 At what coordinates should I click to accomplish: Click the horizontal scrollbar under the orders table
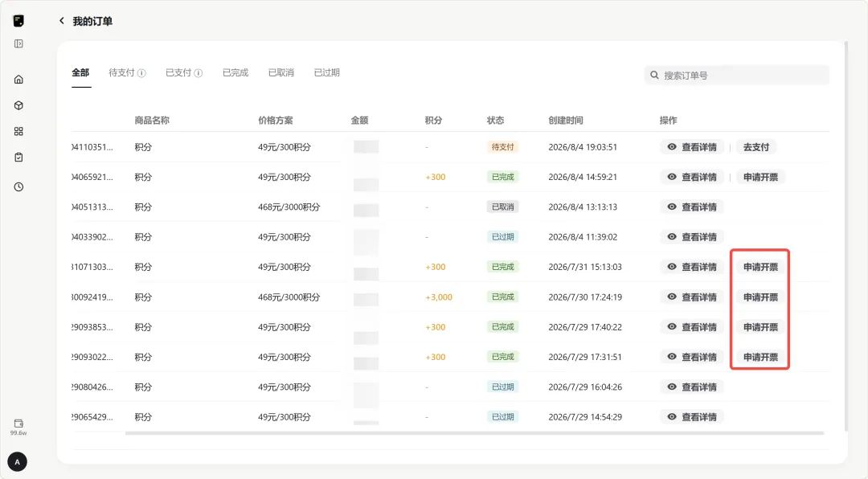coord(474,433)
